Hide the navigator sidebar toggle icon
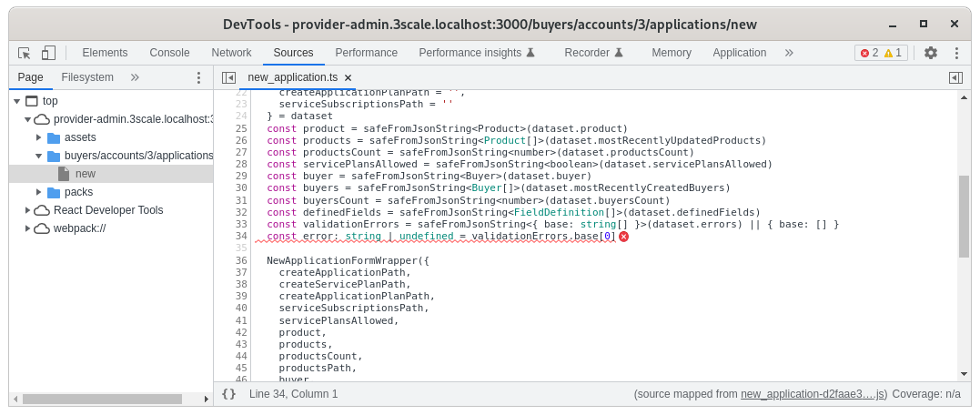 pyautogui.click(x=228, y=77)
